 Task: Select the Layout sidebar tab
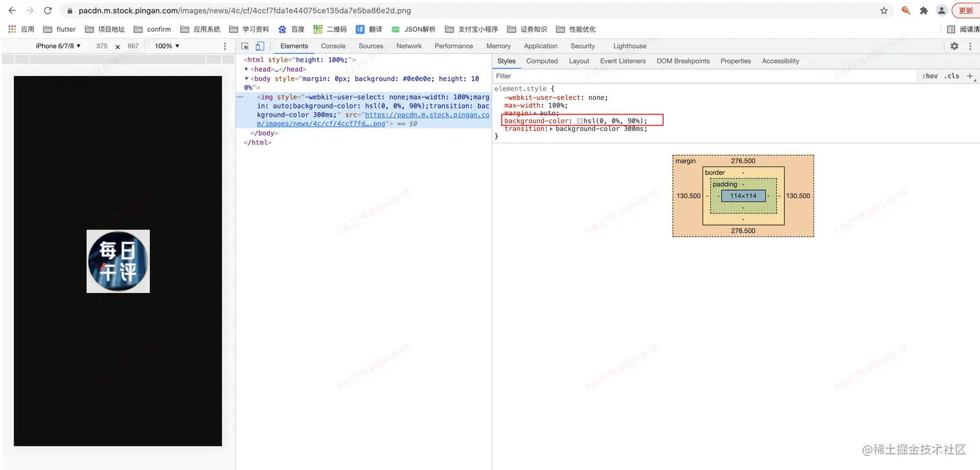[x=579, y=61]
